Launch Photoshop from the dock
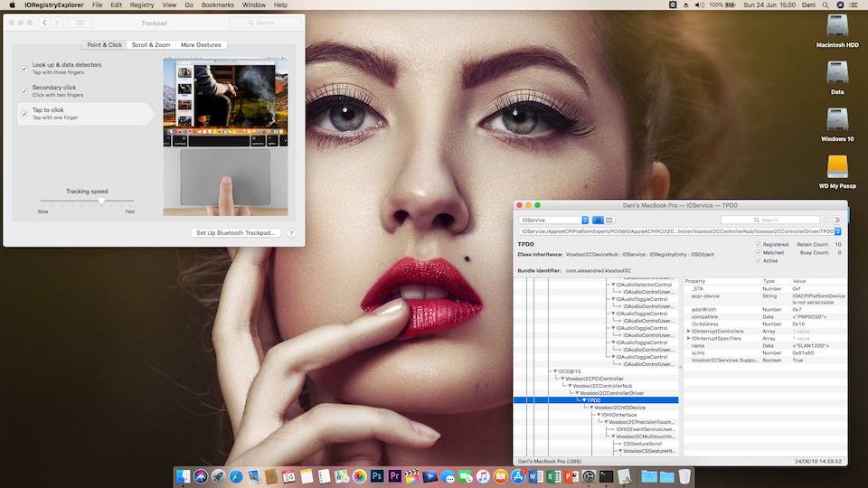The image size is (868, 488). click(x=377, y=476)
